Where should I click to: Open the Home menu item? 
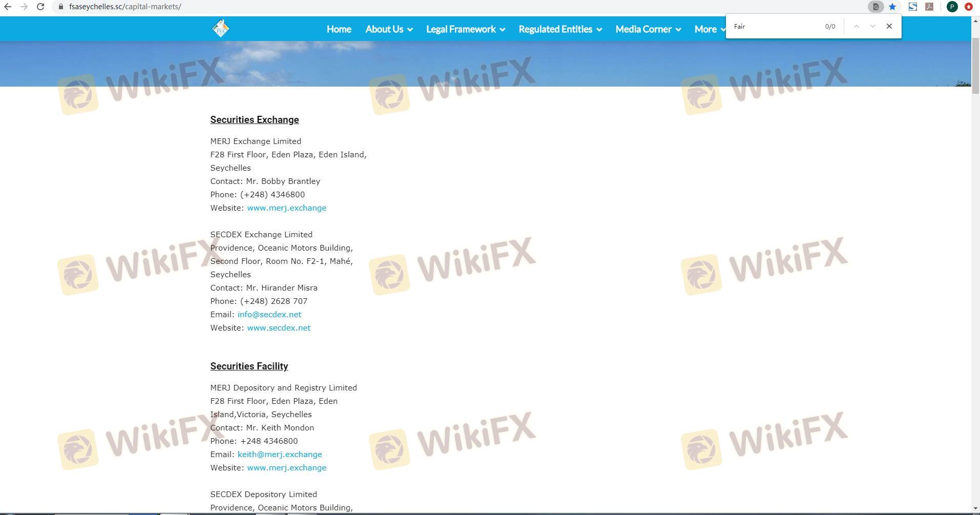[x=339, y=29]
